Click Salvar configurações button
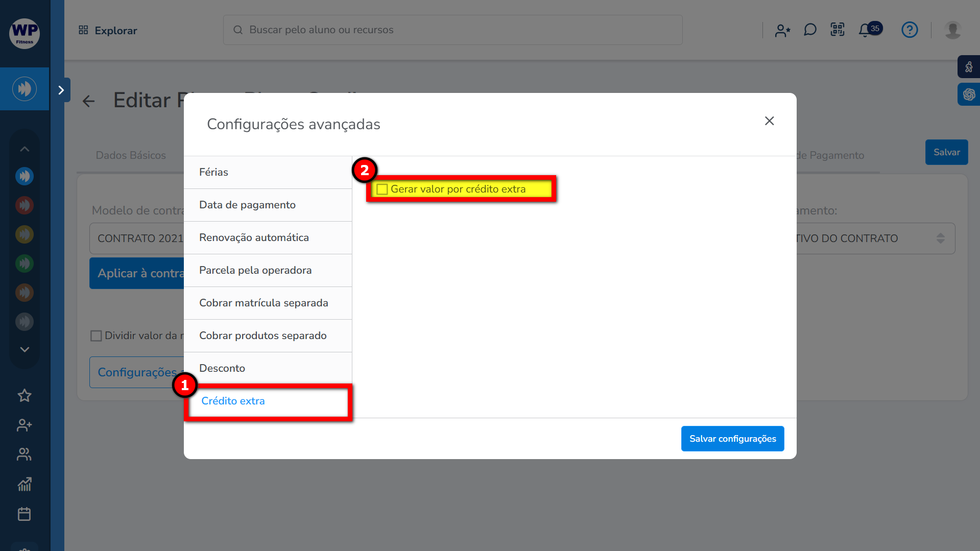980x551 pixels. (732, 439)
